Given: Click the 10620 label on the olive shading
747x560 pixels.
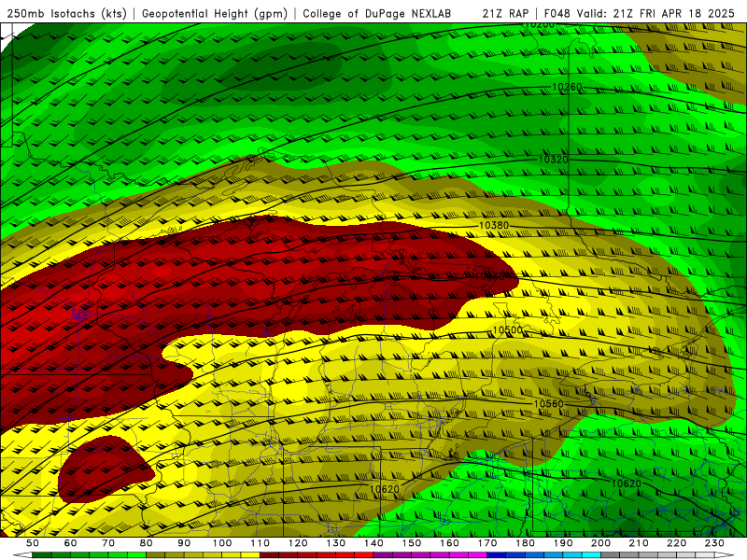Looking at the screenshot, I should pos(384,489).
